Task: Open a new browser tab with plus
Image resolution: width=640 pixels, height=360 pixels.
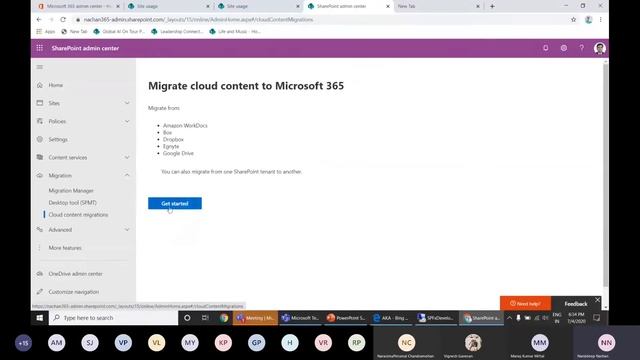Action: 492,7
